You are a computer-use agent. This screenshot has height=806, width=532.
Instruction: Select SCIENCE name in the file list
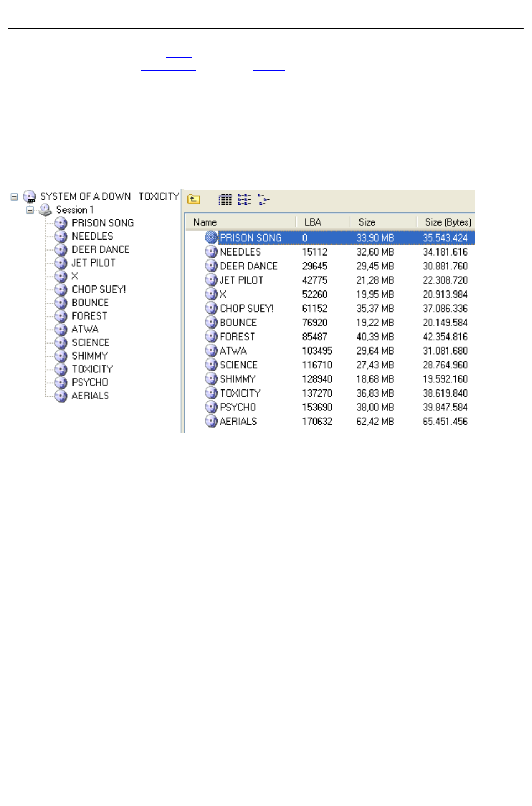pos(239,365)
